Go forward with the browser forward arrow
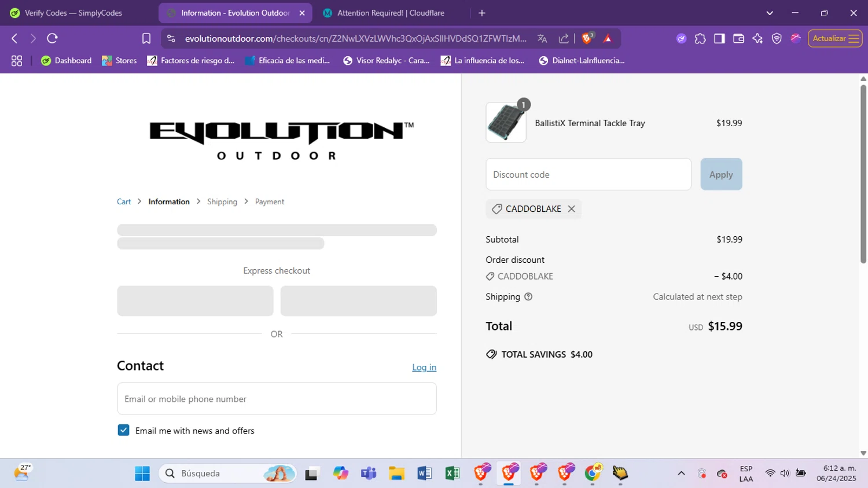Image resolution: width=868 pixels, height=488 pixels. tap(33, 39)
